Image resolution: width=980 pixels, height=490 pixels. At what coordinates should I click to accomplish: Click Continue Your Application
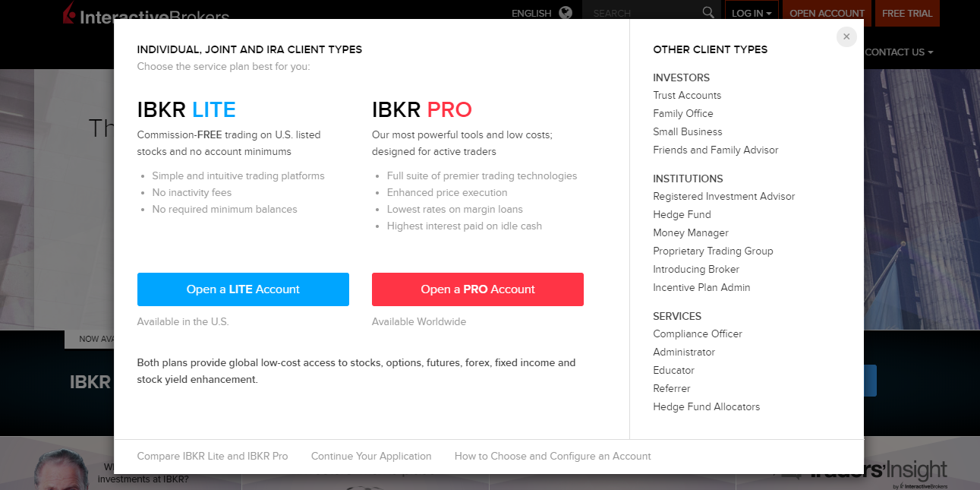371,456
